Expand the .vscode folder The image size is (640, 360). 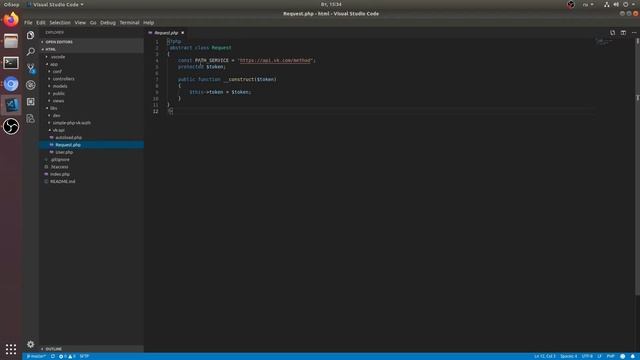[91, 57]
